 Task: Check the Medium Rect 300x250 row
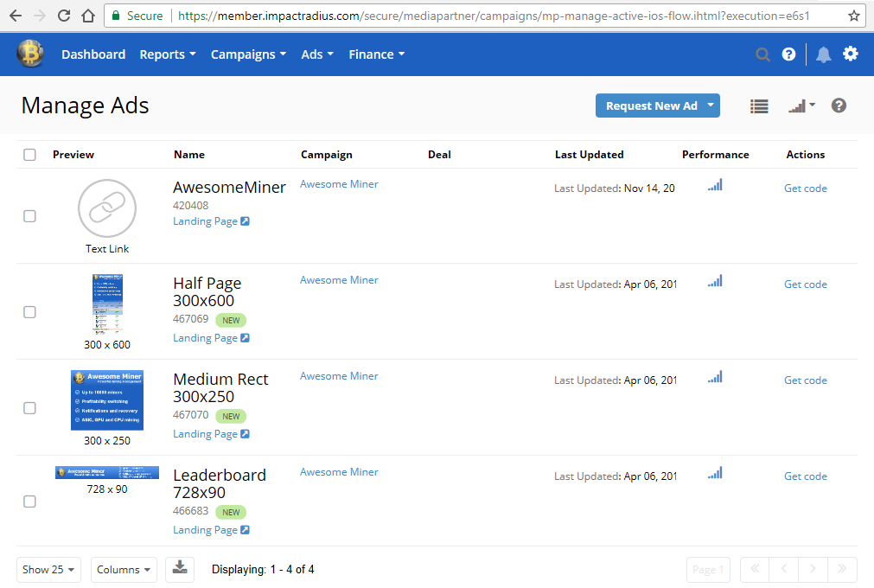(29, 408)
